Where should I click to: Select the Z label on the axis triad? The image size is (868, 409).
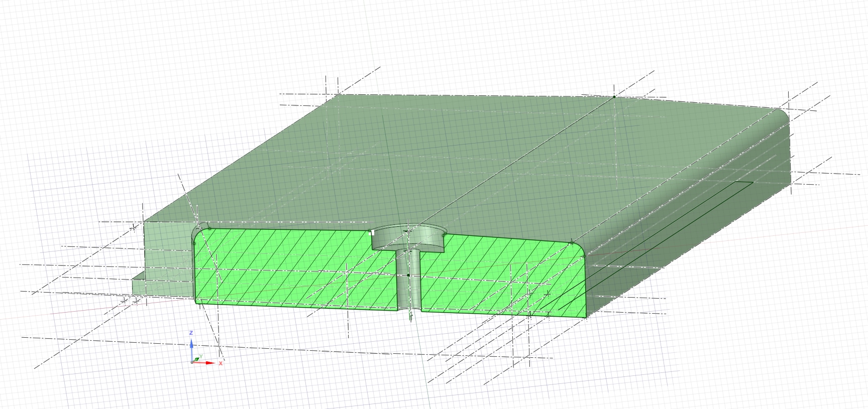191,333
